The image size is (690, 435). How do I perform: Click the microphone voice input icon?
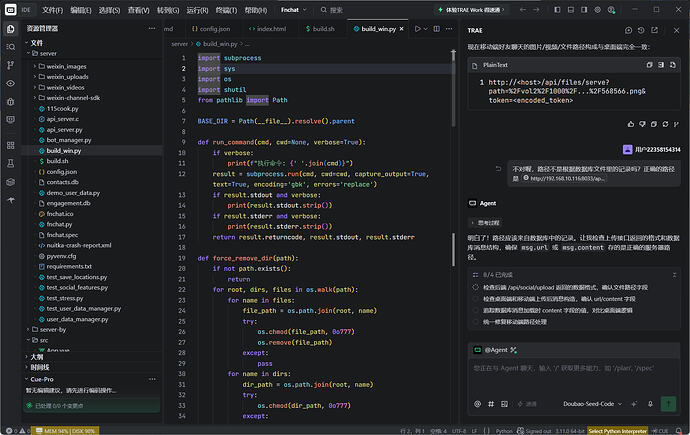point(650,404)
